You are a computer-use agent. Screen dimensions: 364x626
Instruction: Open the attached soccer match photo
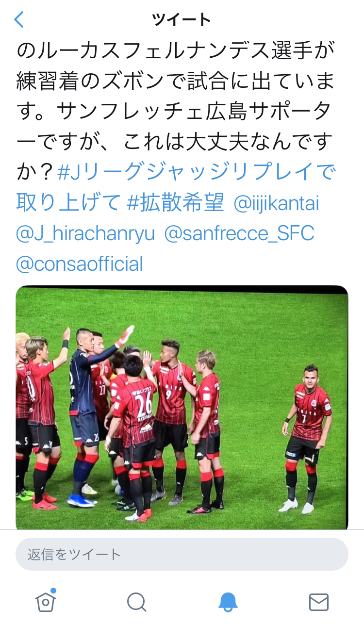click(x=182, y=408)
